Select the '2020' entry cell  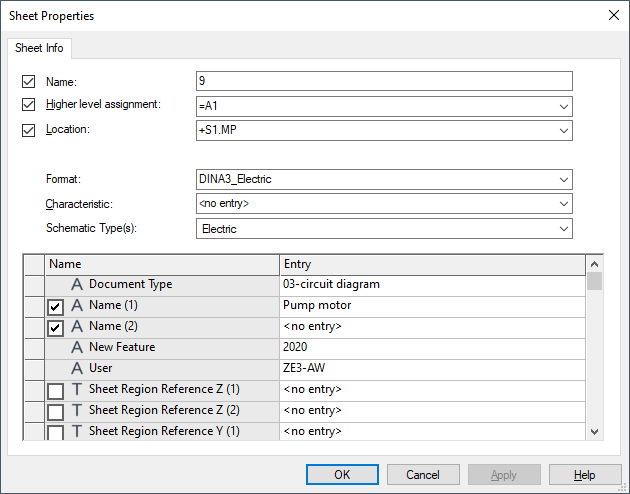tap(433, 347)
